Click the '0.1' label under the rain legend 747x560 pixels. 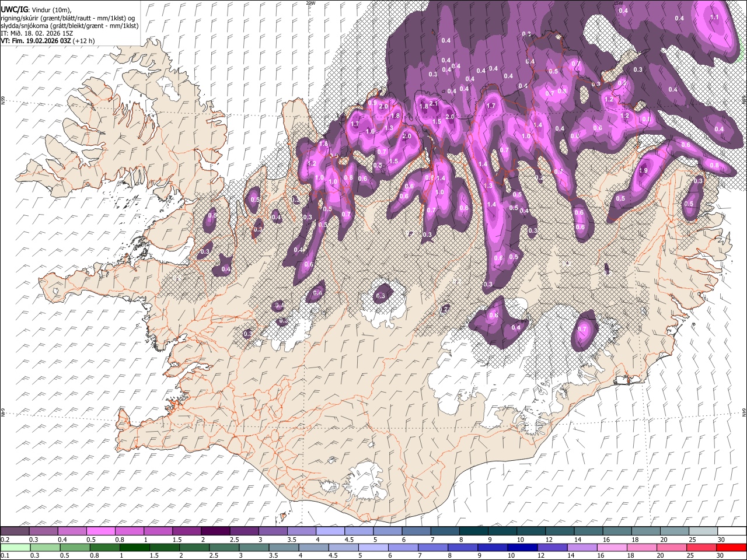5,555
